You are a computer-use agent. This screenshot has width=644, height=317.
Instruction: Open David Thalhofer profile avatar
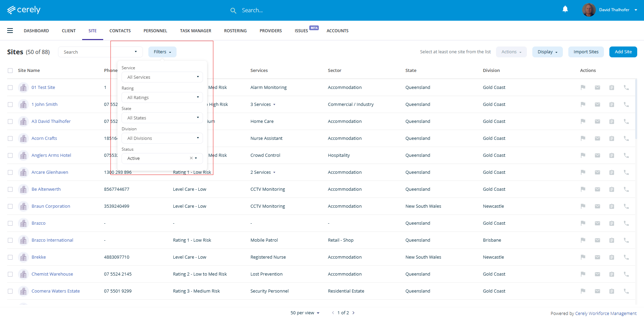tap(589, 10)
